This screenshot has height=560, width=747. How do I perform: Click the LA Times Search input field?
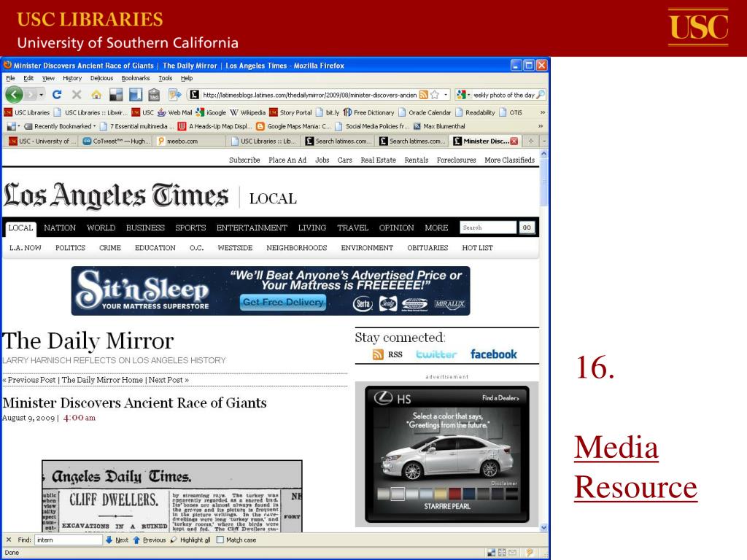[x=488, y=227]
